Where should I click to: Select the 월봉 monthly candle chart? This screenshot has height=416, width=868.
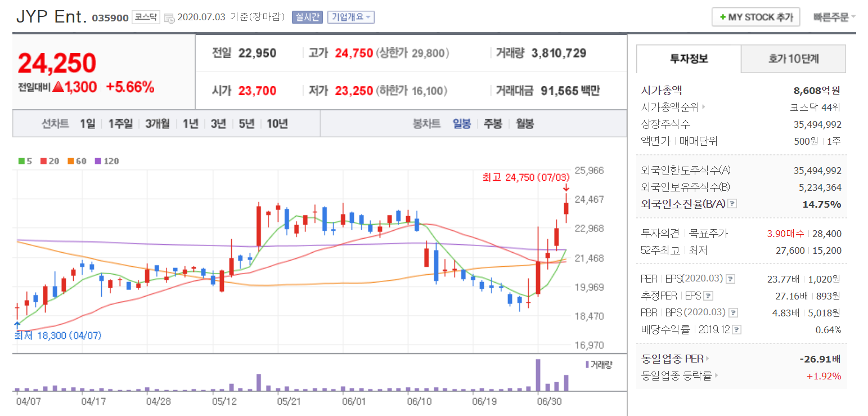click(525, 124)
